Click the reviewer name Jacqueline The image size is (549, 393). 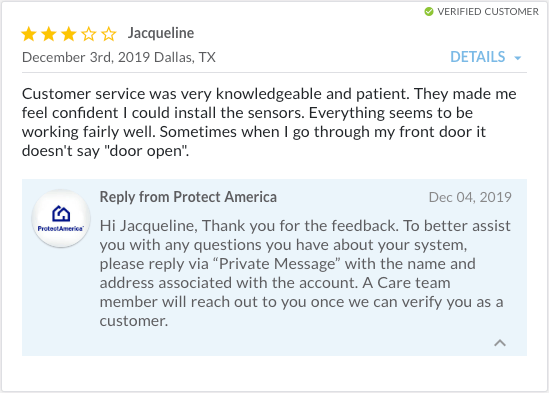[161, 33]
